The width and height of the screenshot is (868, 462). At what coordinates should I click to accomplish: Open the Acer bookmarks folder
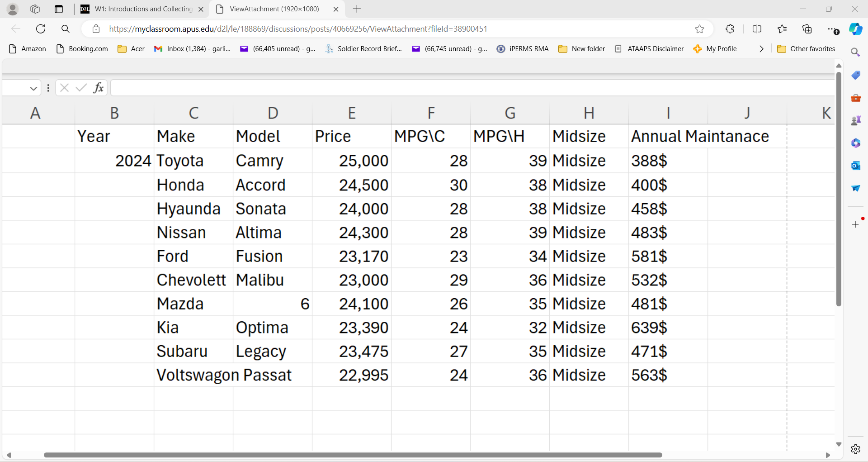tap(131, 49)
